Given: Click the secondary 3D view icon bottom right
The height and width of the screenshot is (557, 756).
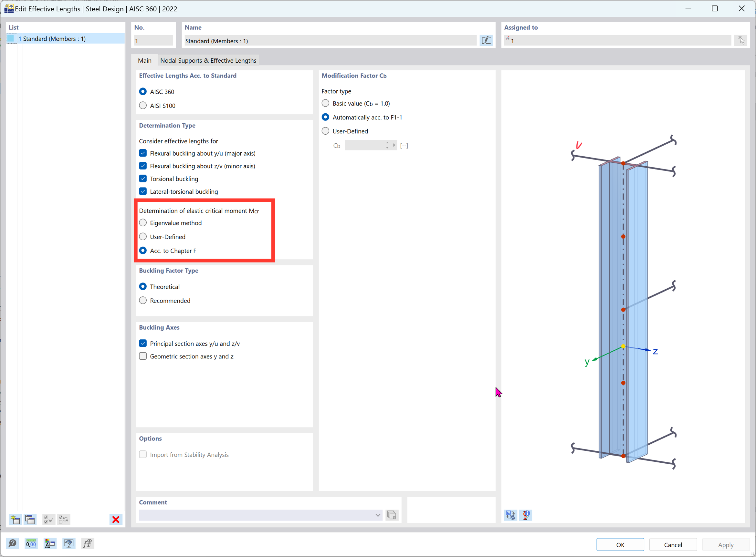Looking at the screenshot, I should click(x=527, y=515).
